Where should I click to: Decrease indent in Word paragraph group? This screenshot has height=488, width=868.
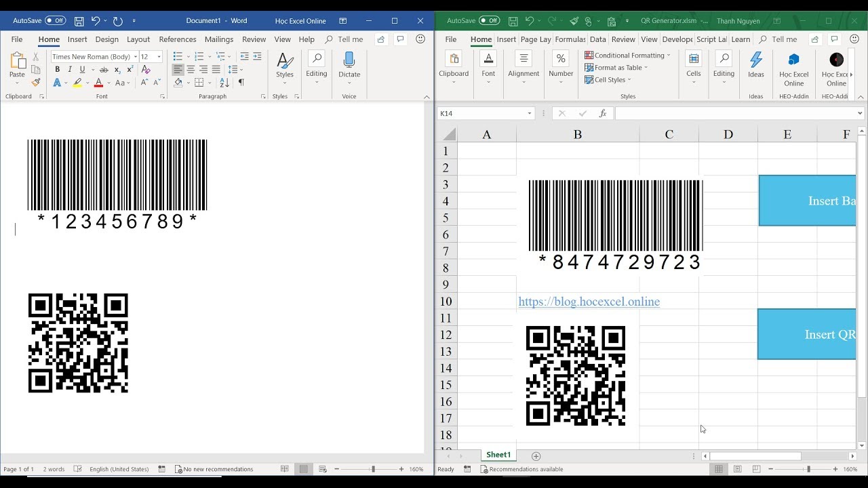pos(245,56)
